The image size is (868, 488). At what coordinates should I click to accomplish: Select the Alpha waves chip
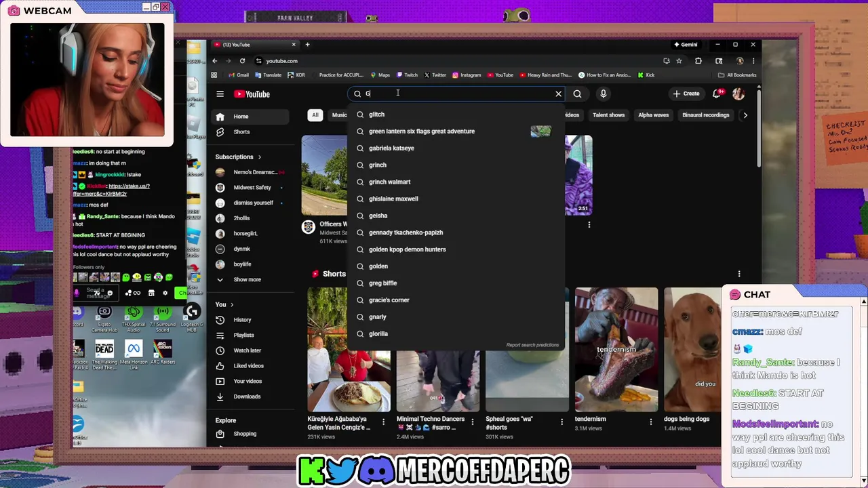[x=653, y=115]
